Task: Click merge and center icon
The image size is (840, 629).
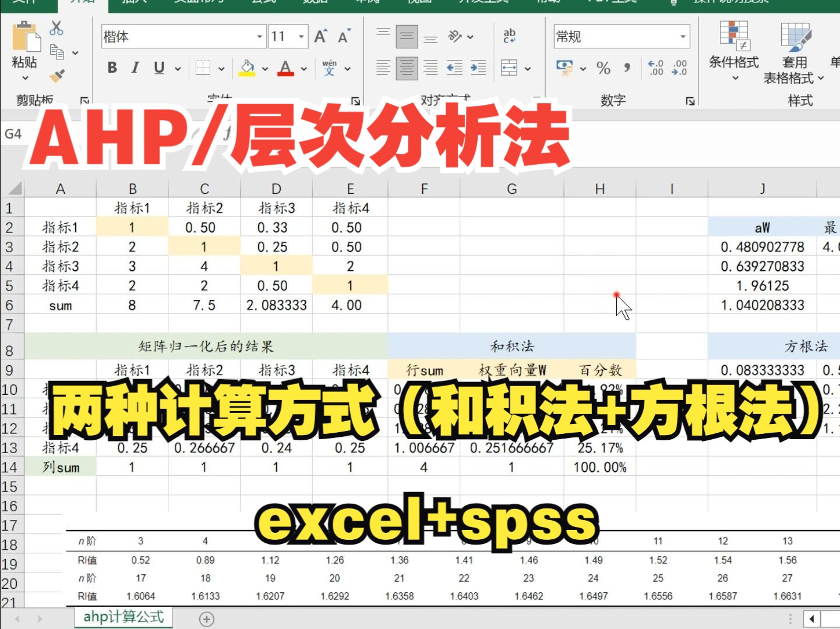Action: [x=509, y=68]
